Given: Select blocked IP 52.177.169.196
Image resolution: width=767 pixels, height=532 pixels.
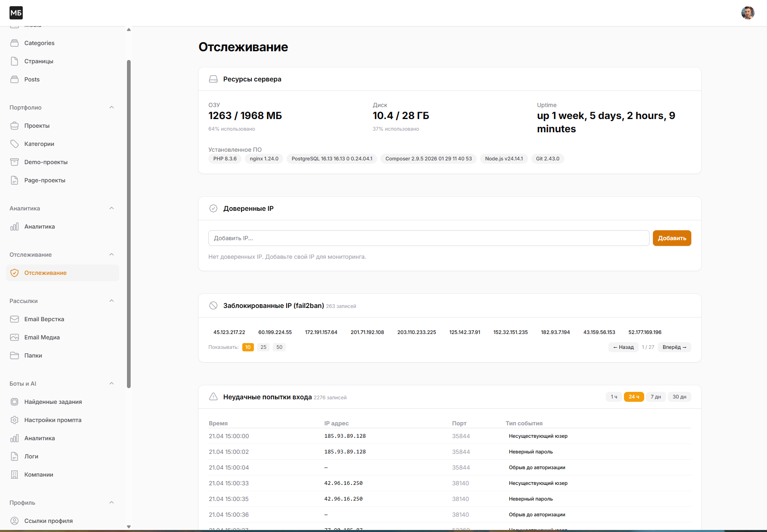Looking at the screenshot, I should click(645, 332).
